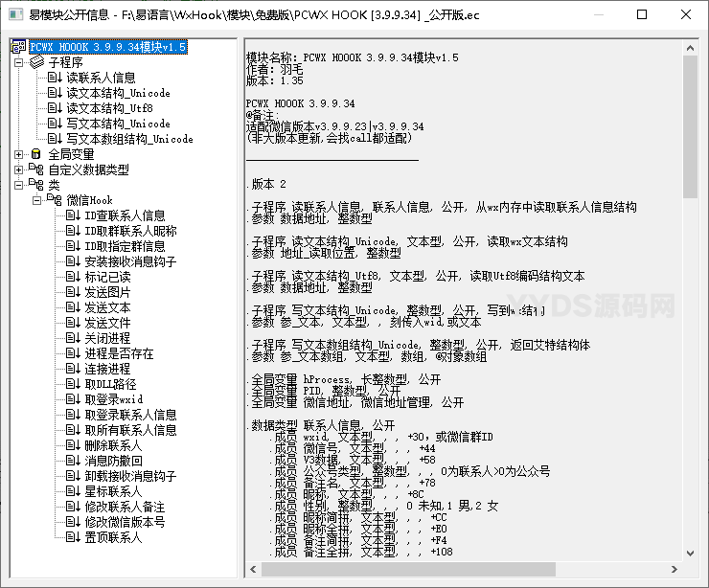Click the horizontal scrollbar right arrow
This screenshot has width=709, height=588.
coord(675,569)
